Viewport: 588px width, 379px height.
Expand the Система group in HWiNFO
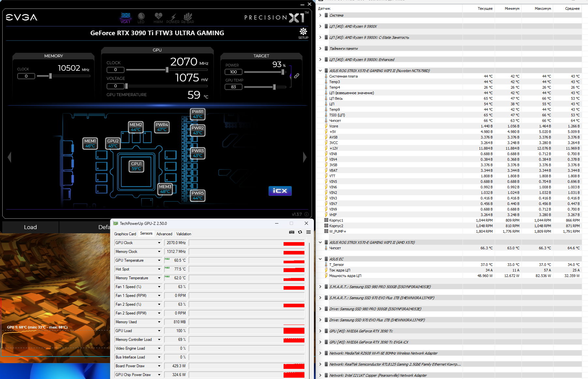[320, 15]
